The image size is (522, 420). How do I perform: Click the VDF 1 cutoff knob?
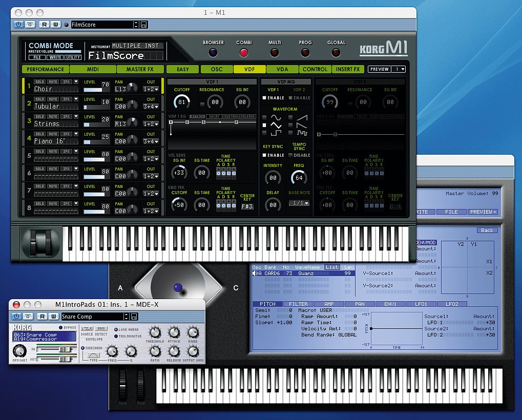(182, 102)
